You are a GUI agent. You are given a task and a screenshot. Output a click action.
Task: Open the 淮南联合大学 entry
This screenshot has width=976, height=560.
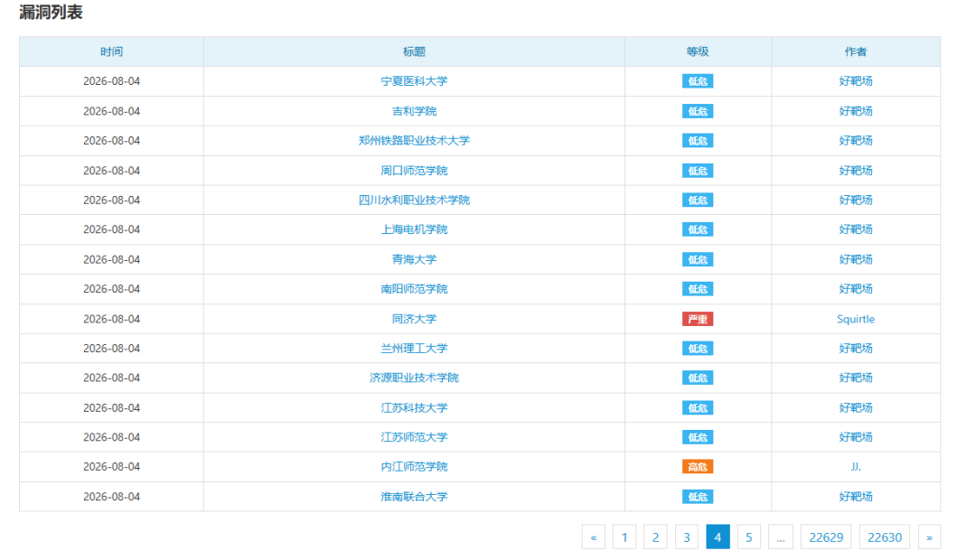(414, 497)
